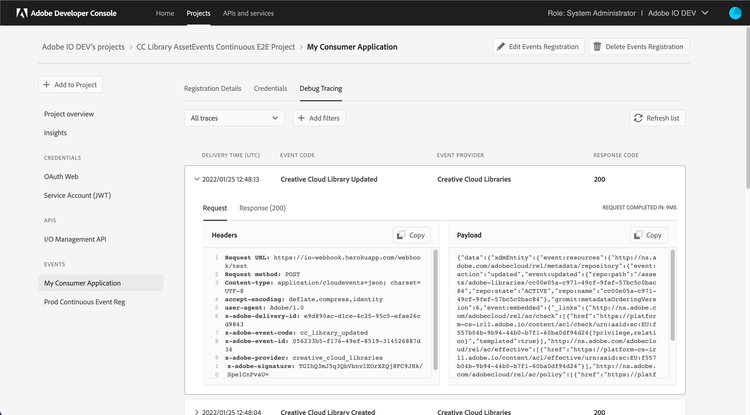Click the copy icon in Headers panel
750x415 pixels.
pyautogui.click(x=401, y=235)
